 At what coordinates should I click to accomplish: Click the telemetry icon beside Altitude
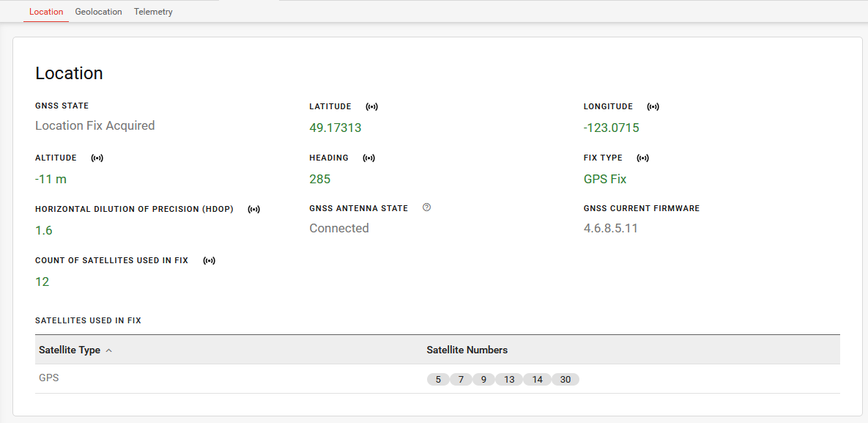tap(97, 158)
